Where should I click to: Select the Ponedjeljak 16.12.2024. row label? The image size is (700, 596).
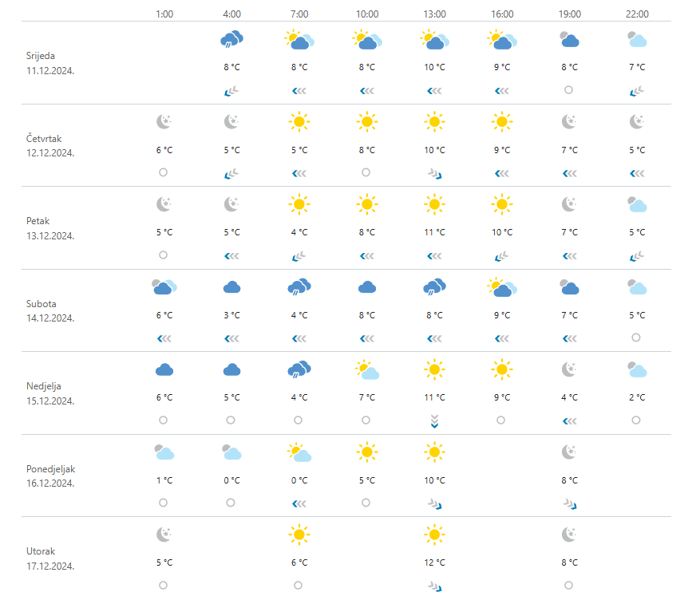coord(50,476)
